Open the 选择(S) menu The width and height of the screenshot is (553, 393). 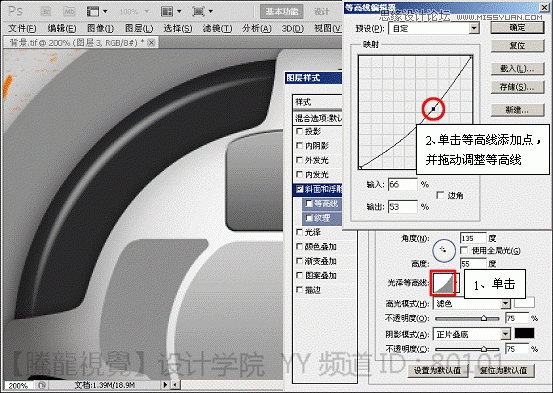[178, 28]
